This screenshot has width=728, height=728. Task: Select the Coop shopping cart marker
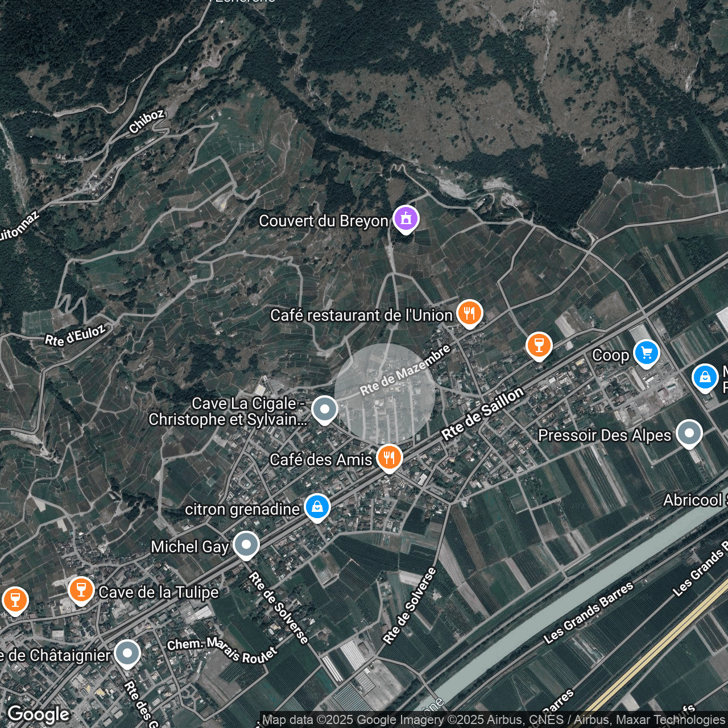click(646, 353)
